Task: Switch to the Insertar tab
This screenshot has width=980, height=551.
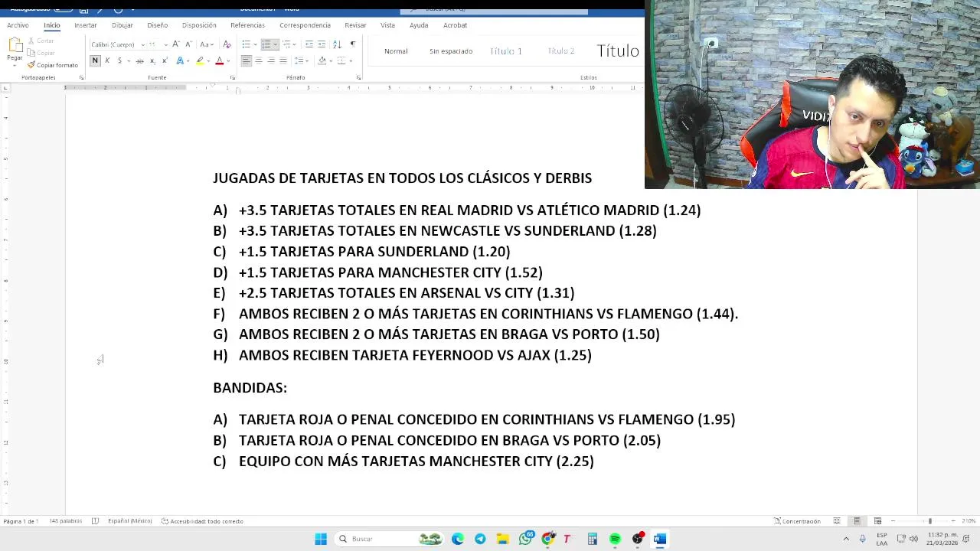Action: pyautogui.click(x=86, y=25)
